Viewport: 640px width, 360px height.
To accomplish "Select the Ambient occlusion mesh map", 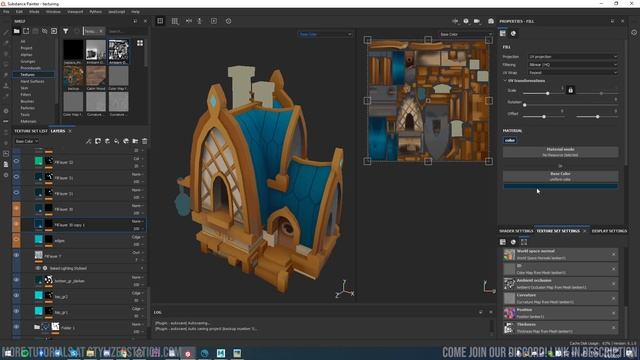I will tap(560, 283).
